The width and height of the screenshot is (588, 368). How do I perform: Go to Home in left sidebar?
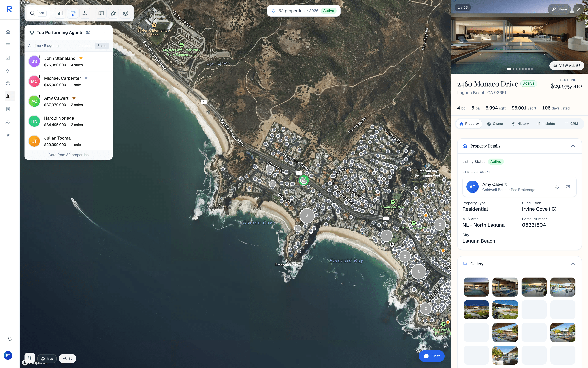[x=8, y=32]
